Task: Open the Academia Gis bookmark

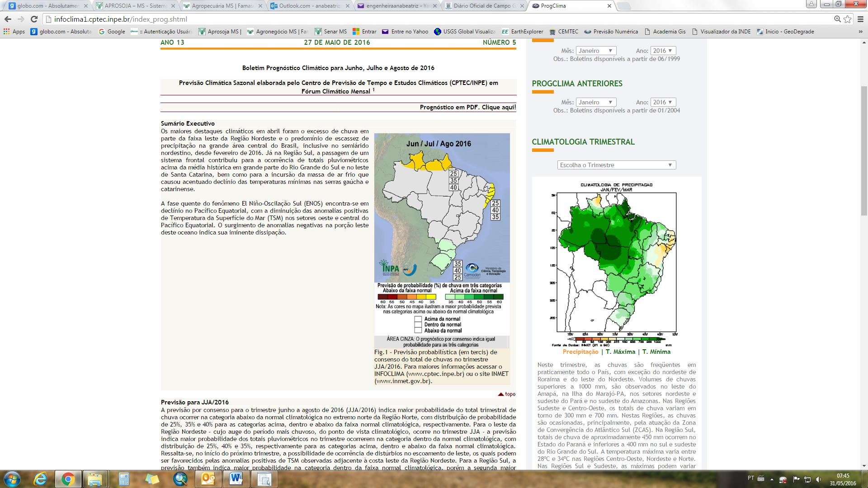Action: (665, 32)
